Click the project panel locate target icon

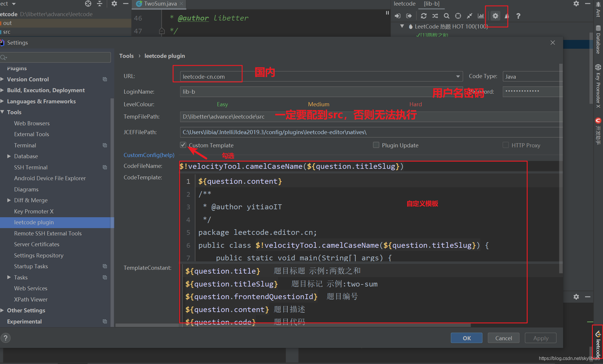point(88,4)
